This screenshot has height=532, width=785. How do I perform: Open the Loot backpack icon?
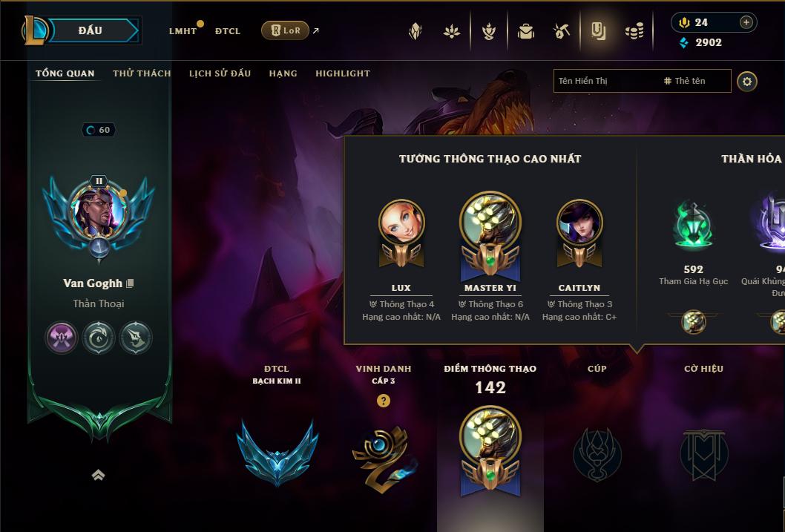(x=525, y=31)
